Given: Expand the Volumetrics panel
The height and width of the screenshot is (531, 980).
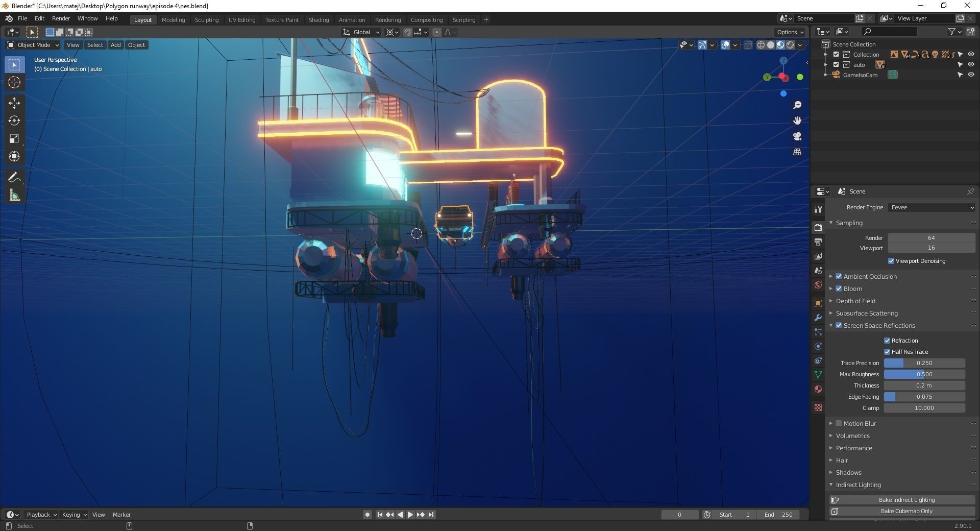Looking at the screenshot, I should pyautogui.click(x=852, y=436).
